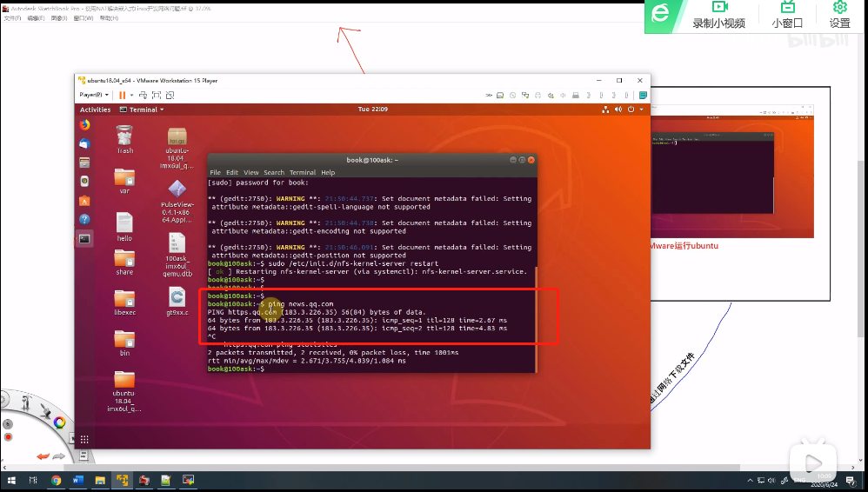Click the 录制小视频 record video button
868x492 pixels.
(x=718, y=16)
